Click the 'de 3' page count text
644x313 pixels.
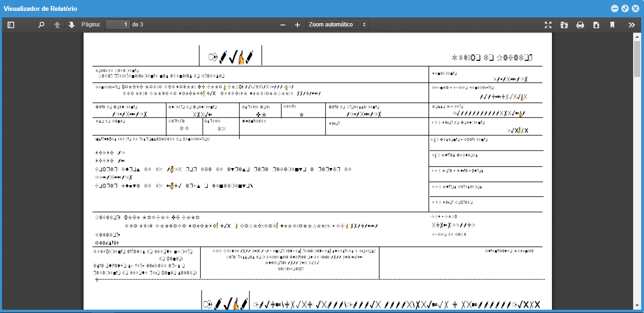point(138,25)
